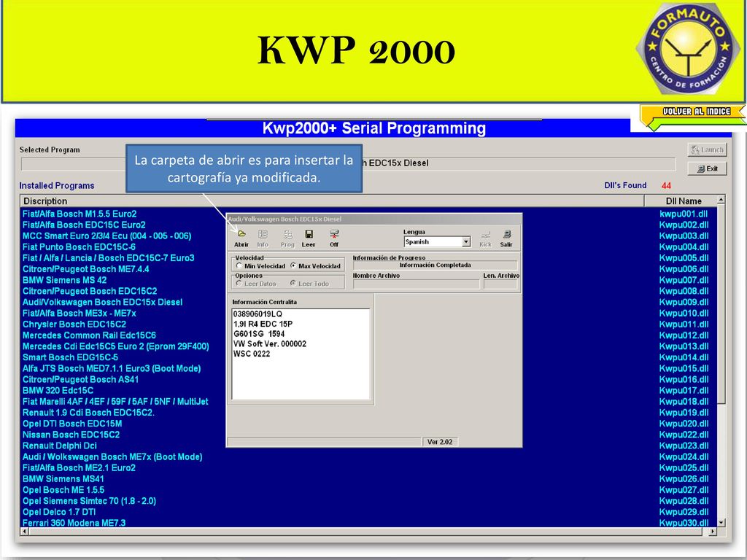Click the Discription column header
Image resolution: width=747 pixels, height=560 pixels.
pyautogui.click(x=332, y=201)
